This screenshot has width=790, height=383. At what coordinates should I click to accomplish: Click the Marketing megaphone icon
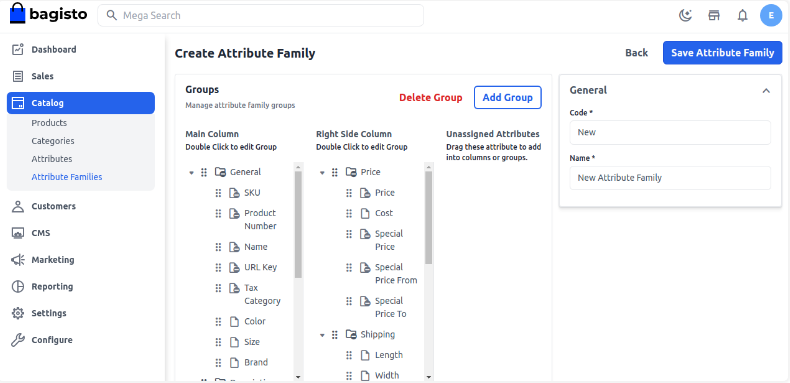(18, 260)
